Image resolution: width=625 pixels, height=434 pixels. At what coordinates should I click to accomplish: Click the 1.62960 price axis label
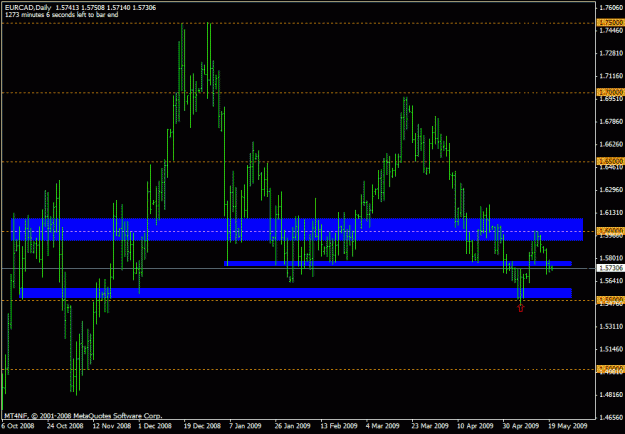tap(611, 190)
